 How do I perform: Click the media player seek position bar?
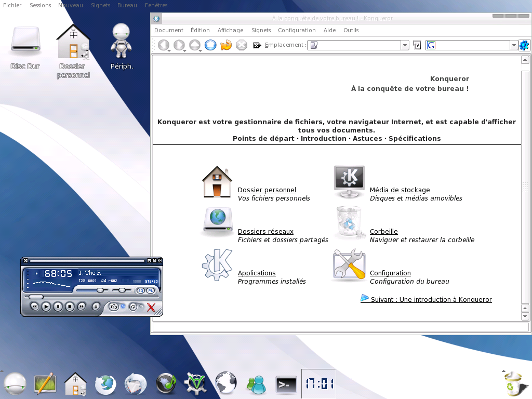(x=91, y=297)
